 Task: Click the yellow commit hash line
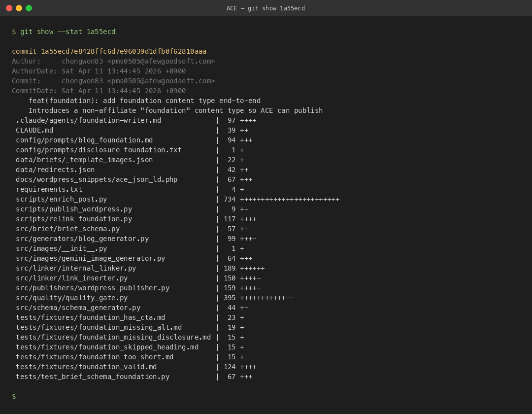(x=109, y=51)
